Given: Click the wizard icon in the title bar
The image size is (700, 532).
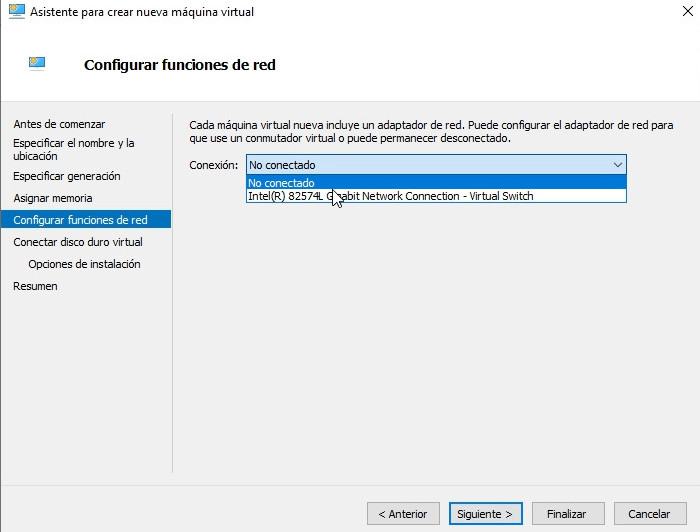Looking at the screenshot, I should click(x=15, y=12).
